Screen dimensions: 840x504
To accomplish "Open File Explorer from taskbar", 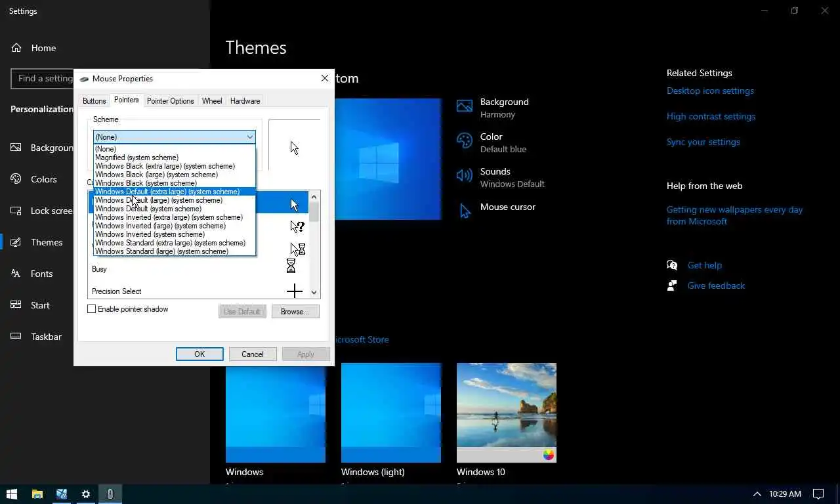I will click(37, 494).
